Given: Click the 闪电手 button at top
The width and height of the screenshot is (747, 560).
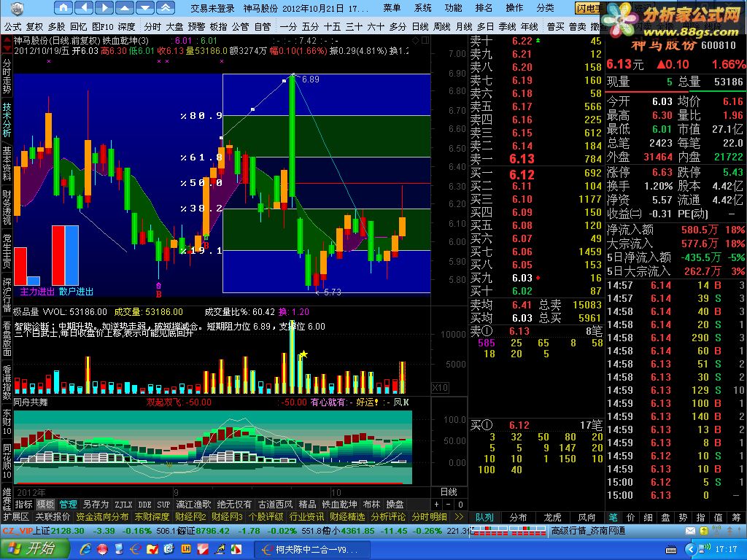Looking at the screenshot, I should pos(589,8).
